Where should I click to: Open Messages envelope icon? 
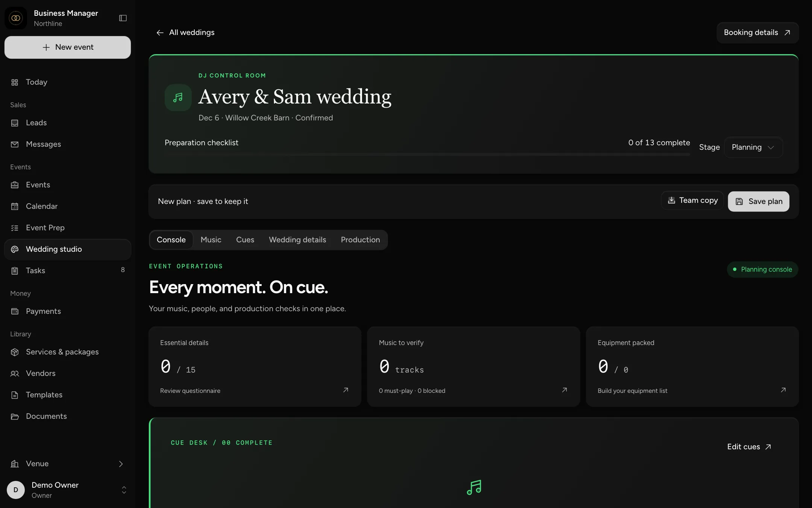coord(15,144)
